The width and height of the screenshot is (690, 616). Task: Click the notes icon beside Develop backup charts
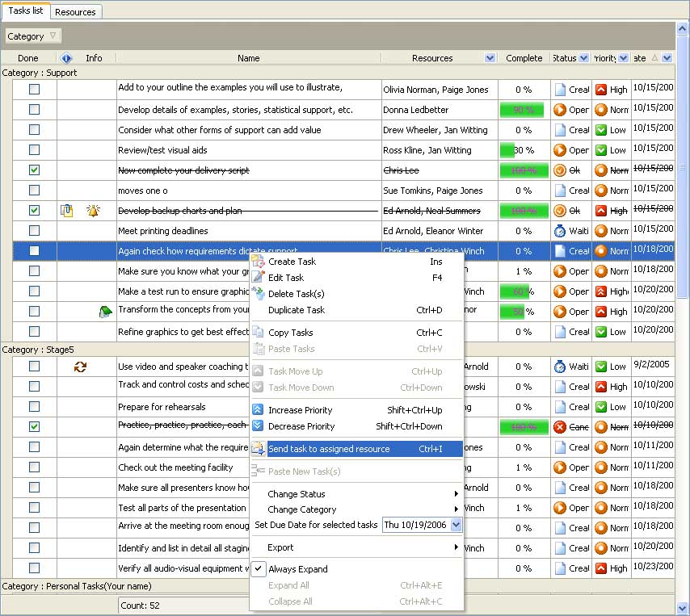pyautogui.click(x=67, y=211)
